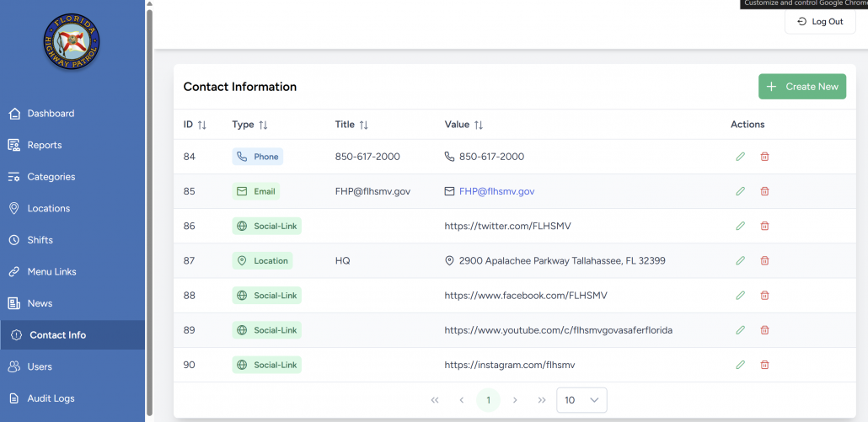Viewport: 868px width, 422px height.
Task: Edit the HQ location entry row 87
Action: point(740,261)
